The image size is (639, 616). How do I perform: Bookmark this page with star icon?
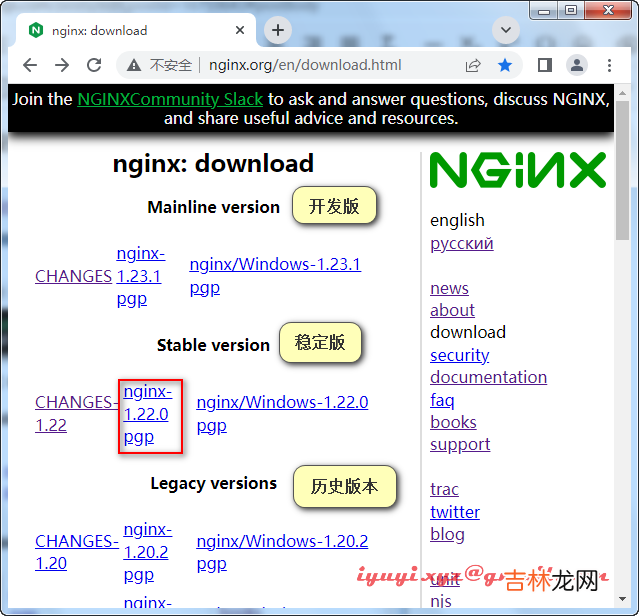tap(505, 65)
